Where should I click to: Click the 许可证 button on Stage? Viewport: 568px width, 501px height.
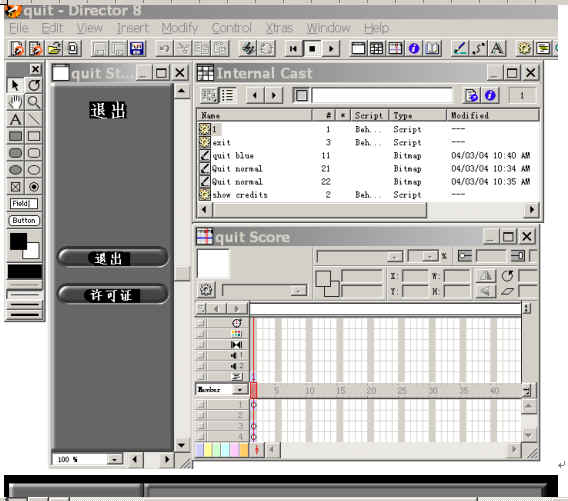point(113,295)
